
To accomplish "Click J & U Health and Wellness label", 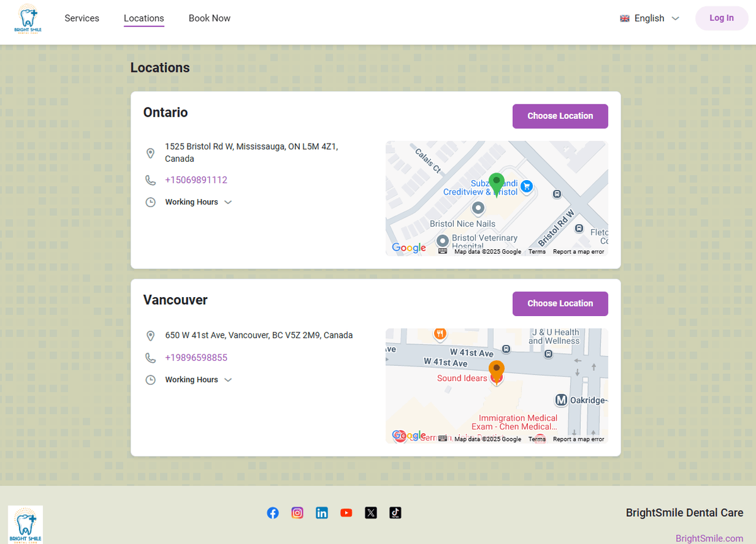I will pos(554,336).
